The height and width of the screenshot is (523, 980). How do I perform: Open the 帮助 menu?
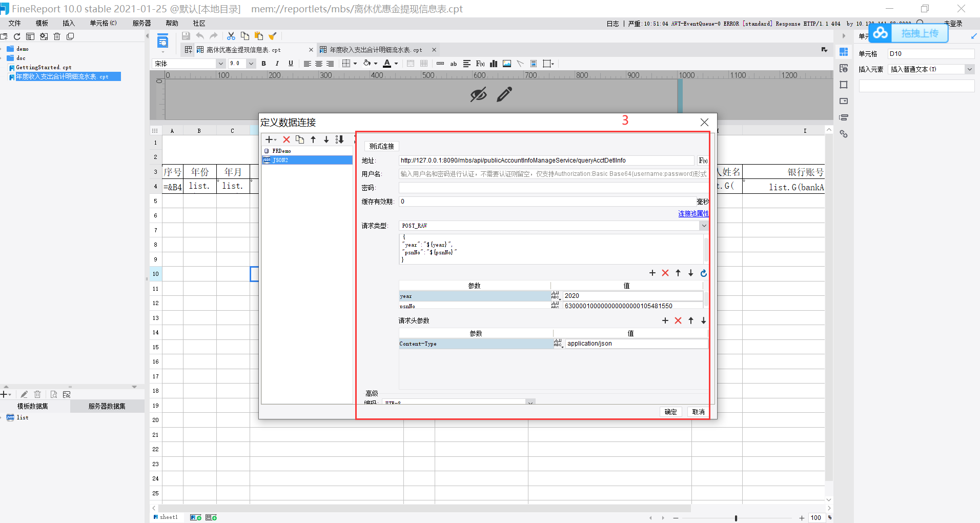[x=172, y=23]
